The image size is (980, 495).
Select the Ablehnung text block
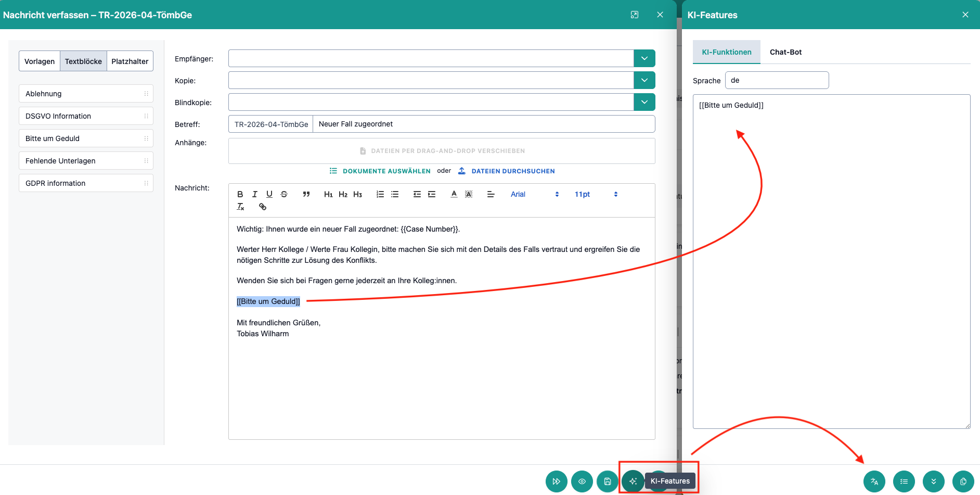86,94
